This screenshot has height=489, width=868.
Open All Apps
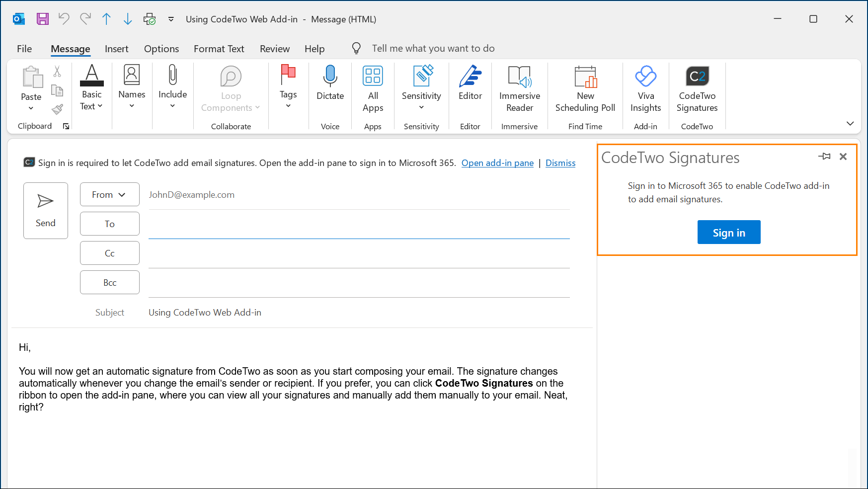point(373,89)
